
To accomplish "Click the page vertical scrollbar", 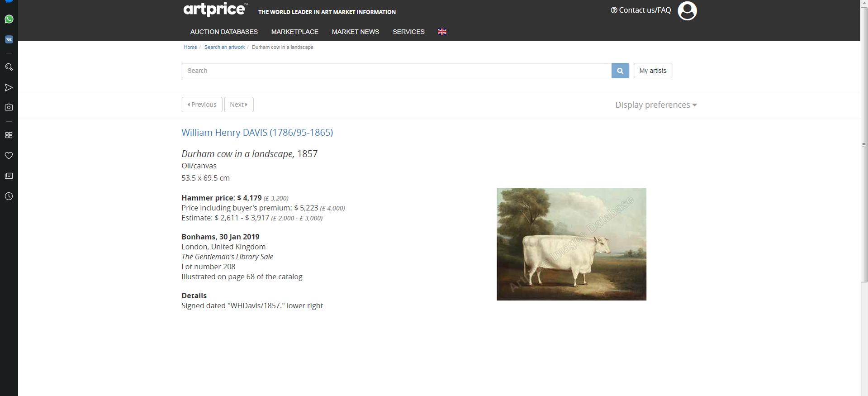I will click(864, 145).
